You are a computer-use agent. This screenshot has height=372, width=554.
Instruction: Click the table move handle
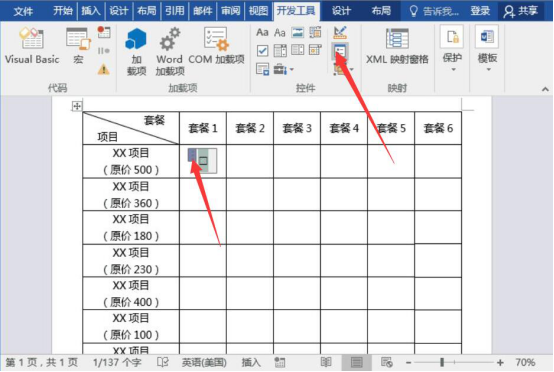point(77,106)
